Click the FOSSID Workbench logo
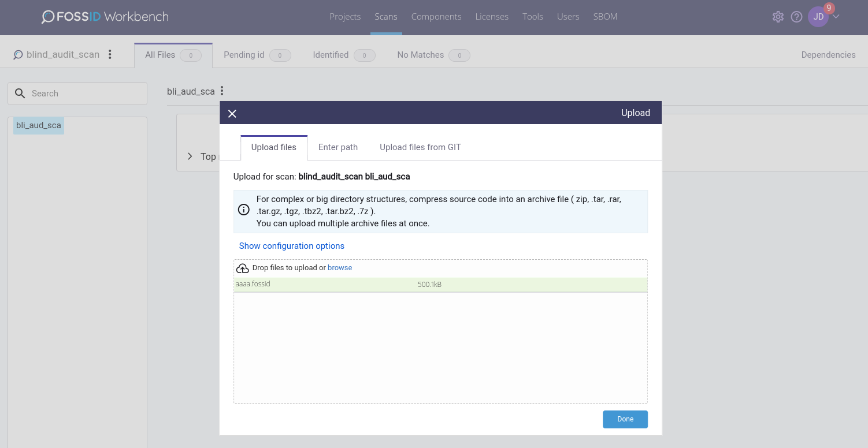This screenshot has height=448, width=868. pos(105,17)
